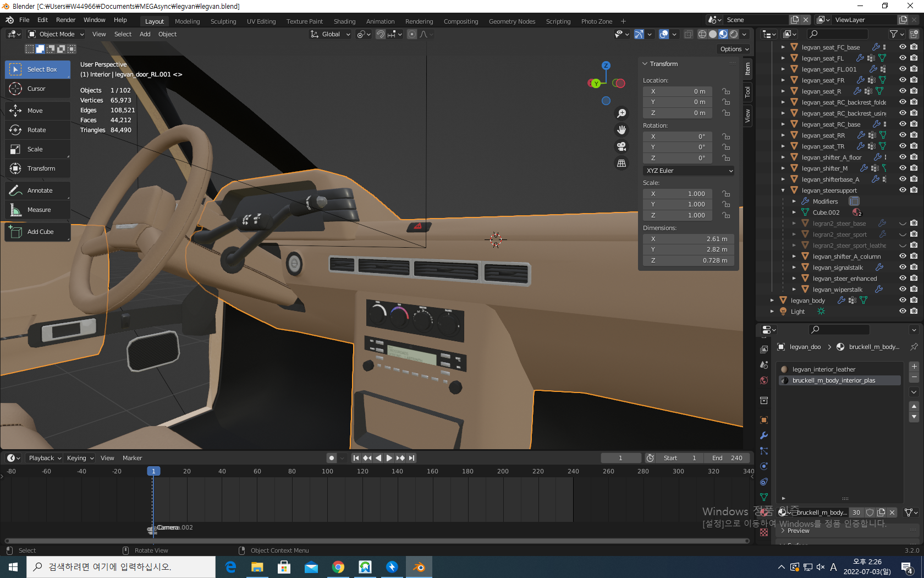Image resolution: width=924 pixels, height=578 pixels.
Task: Toggle perspective/orthographic grid view icon
Action: (x=621, y=163)
